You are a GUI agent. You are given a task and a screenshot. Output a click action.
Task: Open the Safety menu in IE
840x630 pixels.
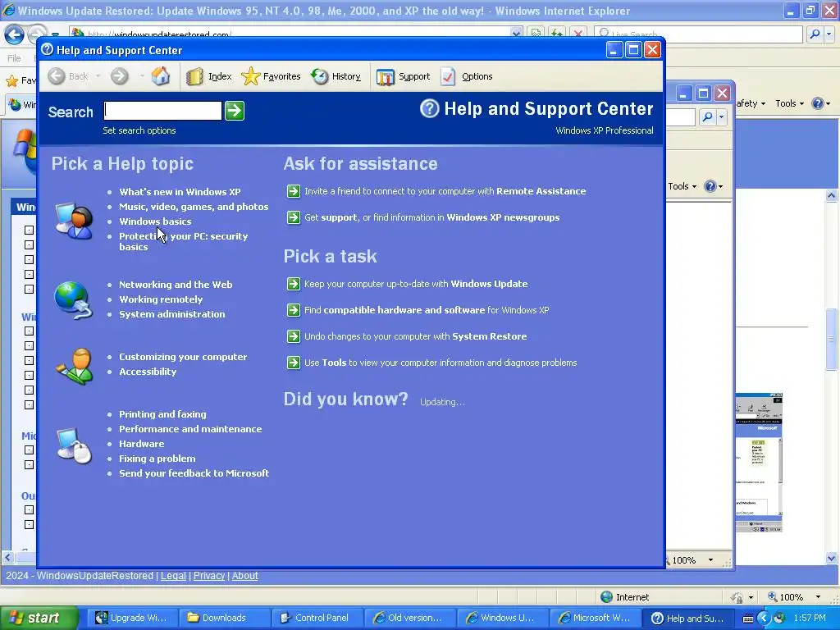pyautogui.click(x=751, y=103)
